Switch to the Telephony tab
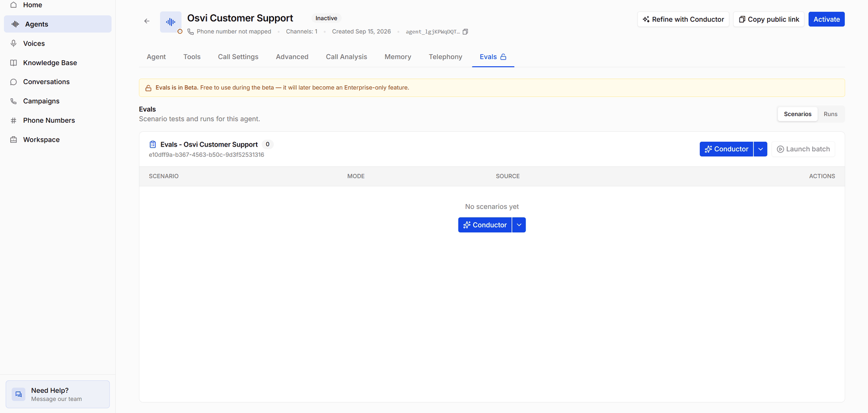This screenshot has width=868, height=413. pos(445,56)
